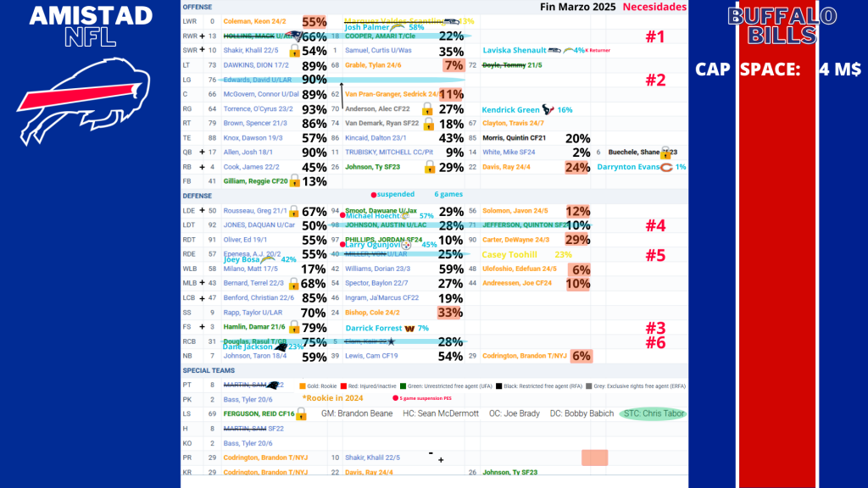Click the plus marker beside the RWR position
This screenshot has width=868, height=488.
point(202,36)
